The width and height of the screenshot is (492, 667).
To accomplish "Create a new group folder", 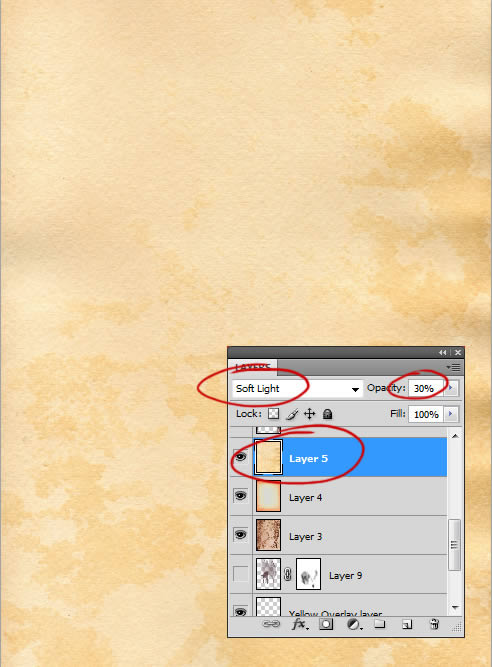I will (379, 624).
